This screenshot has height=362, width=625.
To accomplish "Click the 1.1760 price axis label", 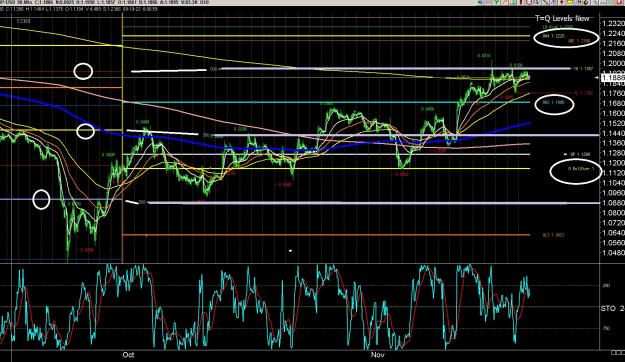I will (x=614, y=93).
